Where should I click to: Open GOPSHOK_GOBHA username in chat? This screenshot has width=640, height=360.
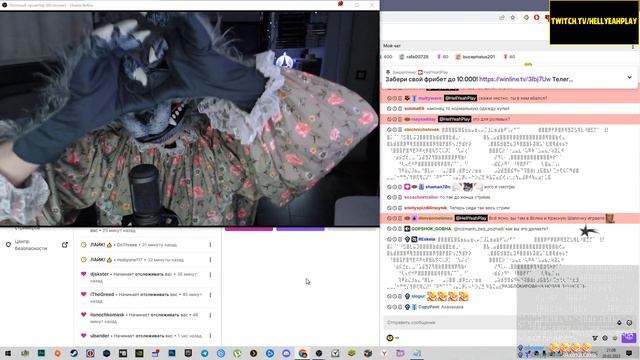(x=431, y=229)
